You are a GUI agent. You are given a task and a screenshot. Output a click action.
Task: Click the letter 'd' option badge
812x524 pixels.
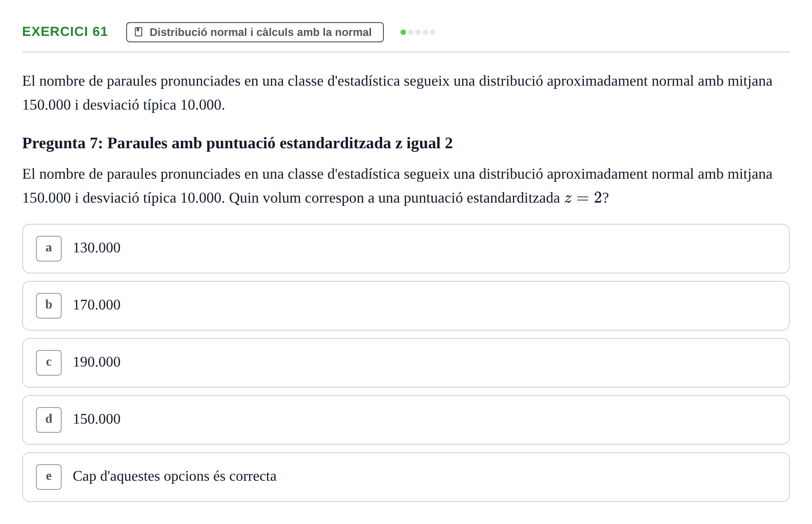[x=49, y=420]
